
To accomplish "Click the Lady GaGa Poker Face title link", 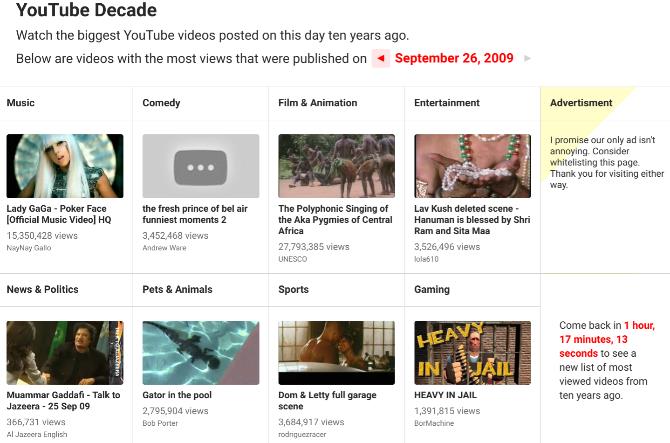I will (60, 213).
